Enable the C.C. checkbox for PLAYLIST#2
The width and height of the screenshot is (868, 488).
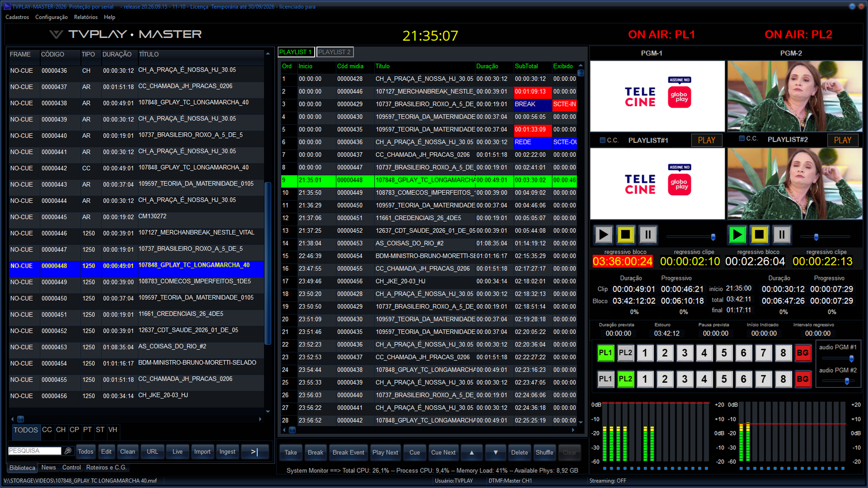pos(742,139)
